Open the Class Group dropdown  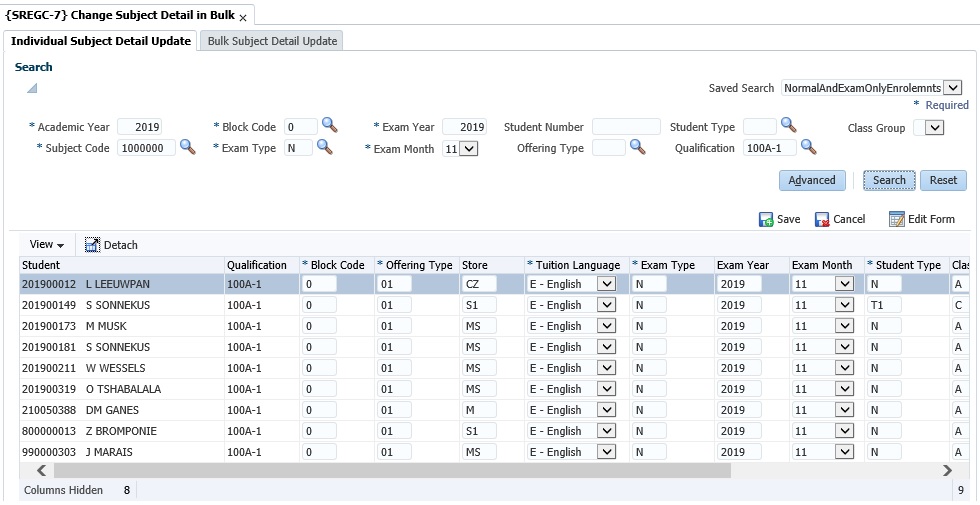[934, 128]
